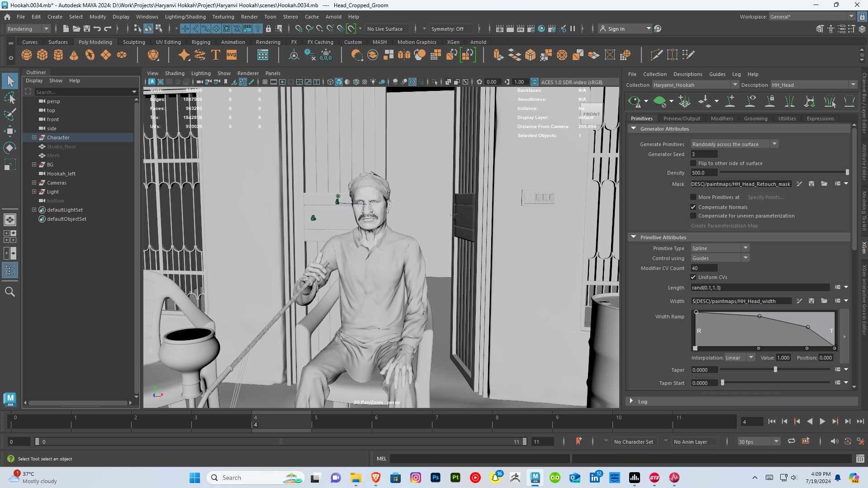Click the Sign In button

pyautogui.click(x=616, y=29)
